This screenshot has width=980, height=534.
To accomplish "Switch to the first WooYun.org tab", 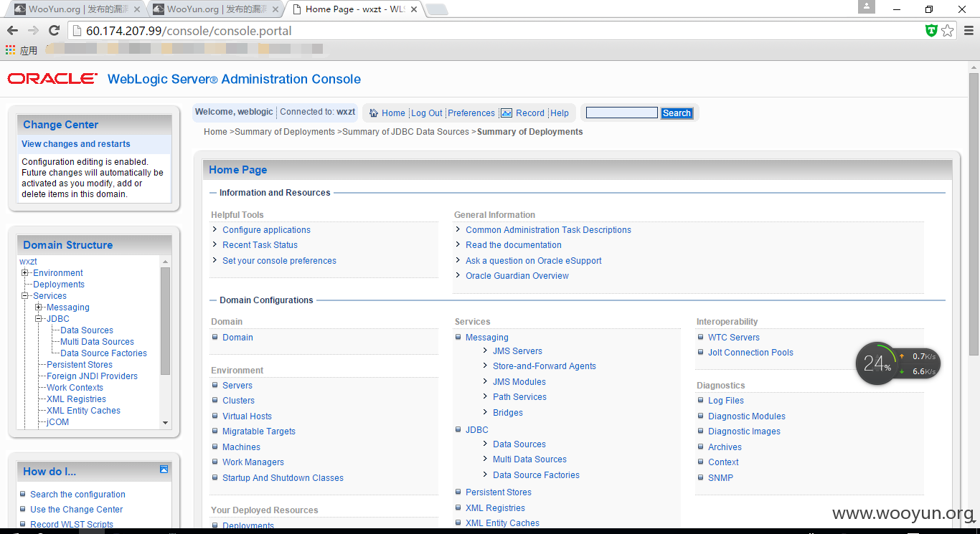I will coord(74,9).
